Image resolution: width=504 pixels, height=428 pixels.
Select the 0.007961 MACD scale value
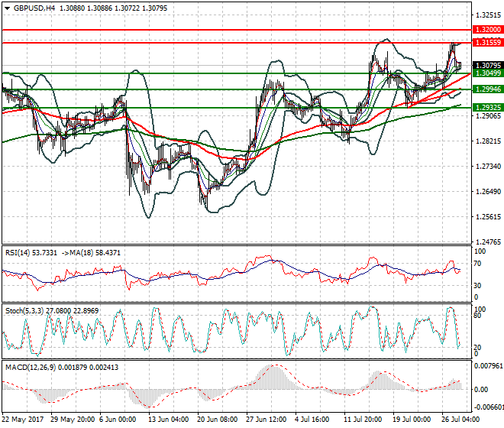pos(488,366)
